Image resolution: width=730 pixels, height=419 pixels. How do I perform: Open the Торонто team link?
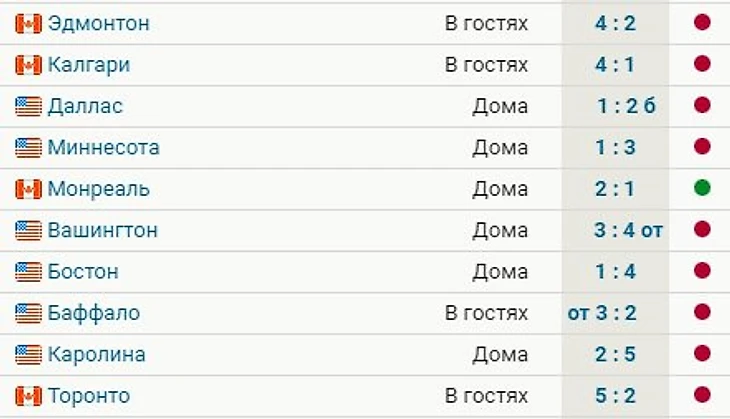pos(89,396)
